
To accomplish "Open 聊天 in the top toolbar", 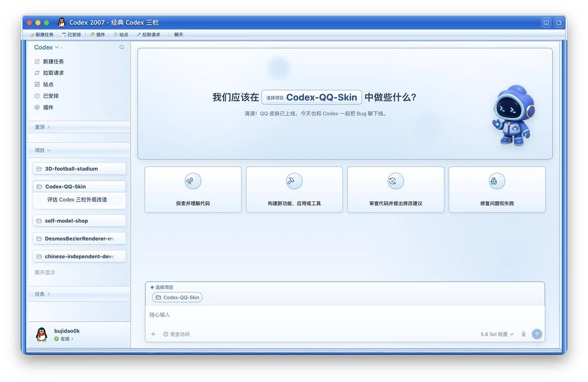I will point(175,34).
